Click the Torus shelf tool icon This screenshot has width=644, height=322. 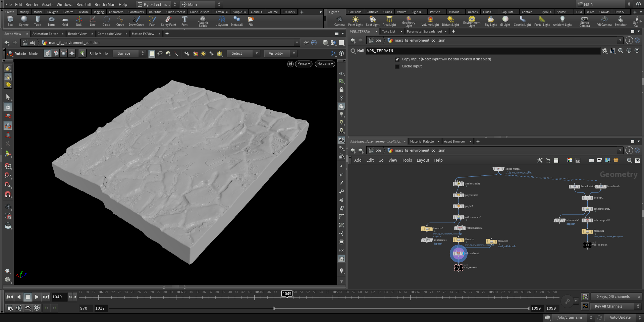coord(51,21)
